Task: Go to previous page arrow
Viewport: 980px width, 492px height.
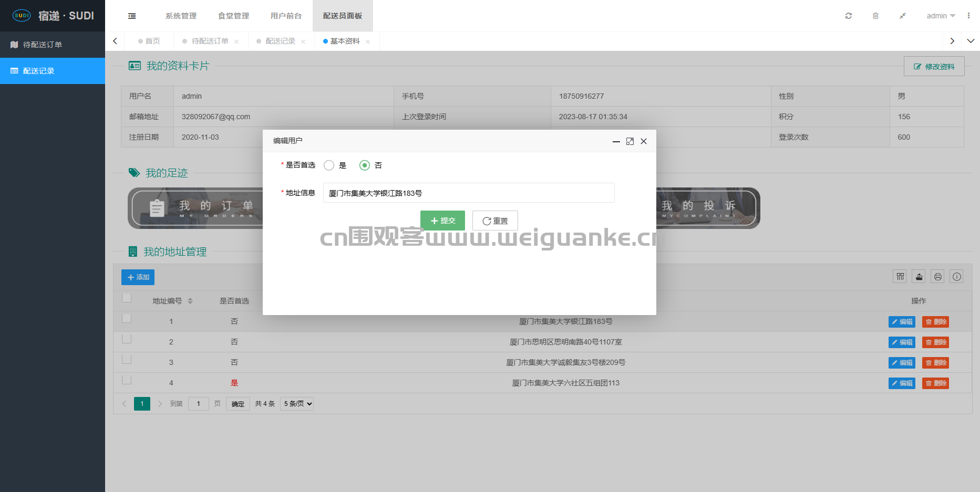Action: (125, 404)
